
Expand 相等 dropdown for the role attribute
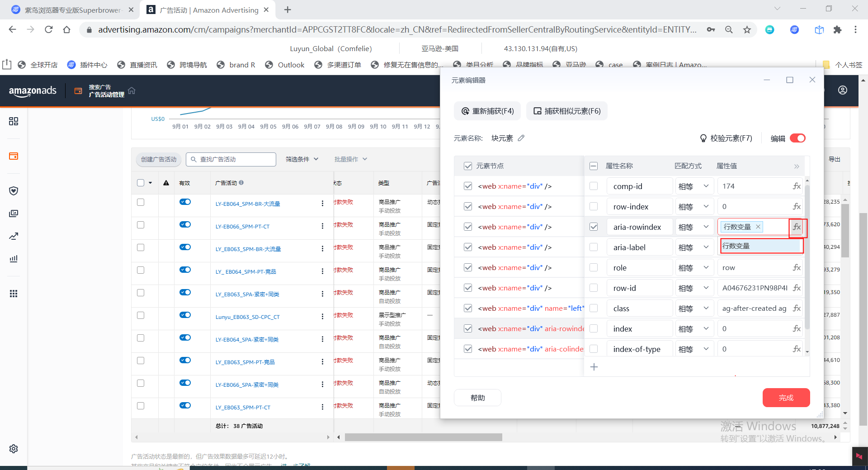tap(694, 268)
